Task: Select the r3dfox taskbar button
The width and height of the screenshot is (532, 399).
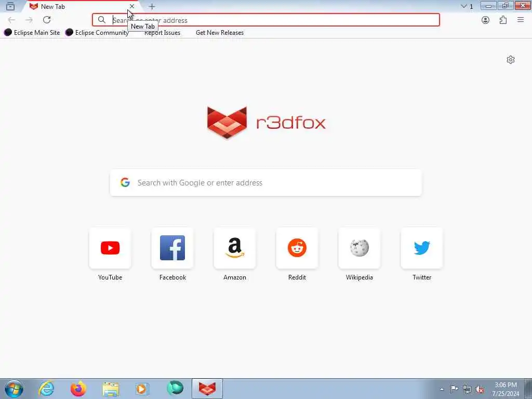Action: click(207, 389)
